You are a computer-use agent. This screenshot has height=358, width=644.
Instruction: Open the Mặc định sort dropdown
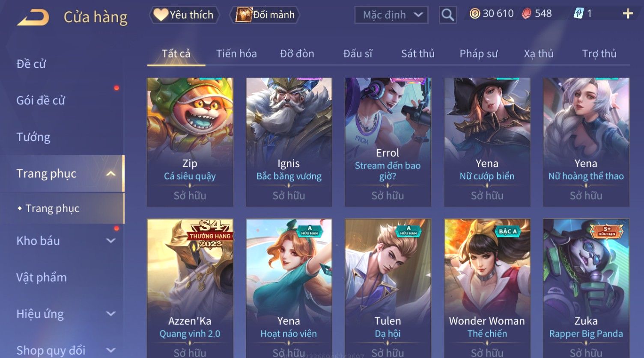[x=391, y=15]
